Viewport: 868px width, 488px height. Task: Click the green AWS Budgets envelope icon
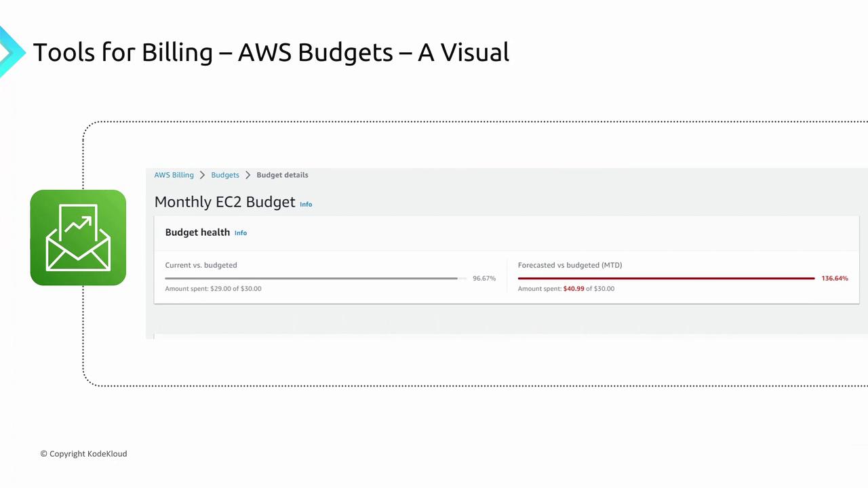point(78,237)
